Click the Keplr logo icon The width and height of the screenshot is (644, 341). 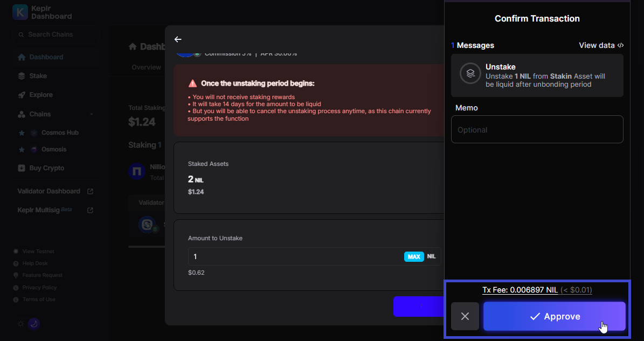pyautogui.click(x=19, y=12)
